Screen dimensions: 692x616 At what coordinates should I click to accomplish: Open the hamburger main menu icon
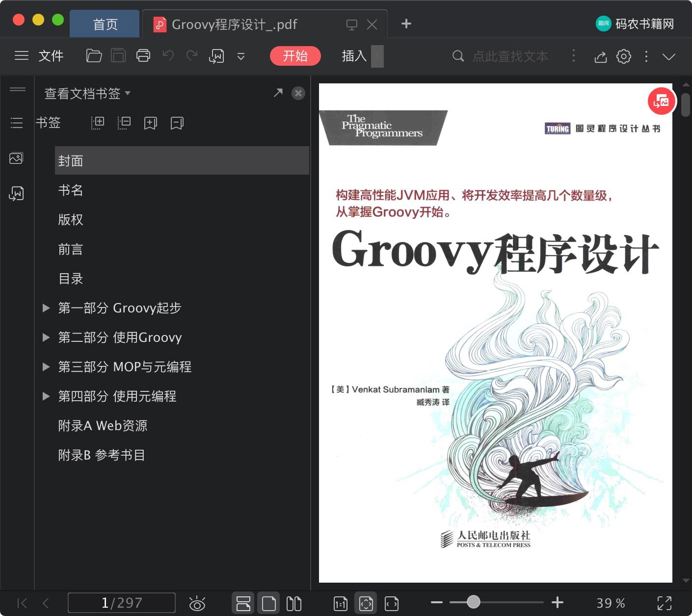pyautogui.click(x=22, y=56)
